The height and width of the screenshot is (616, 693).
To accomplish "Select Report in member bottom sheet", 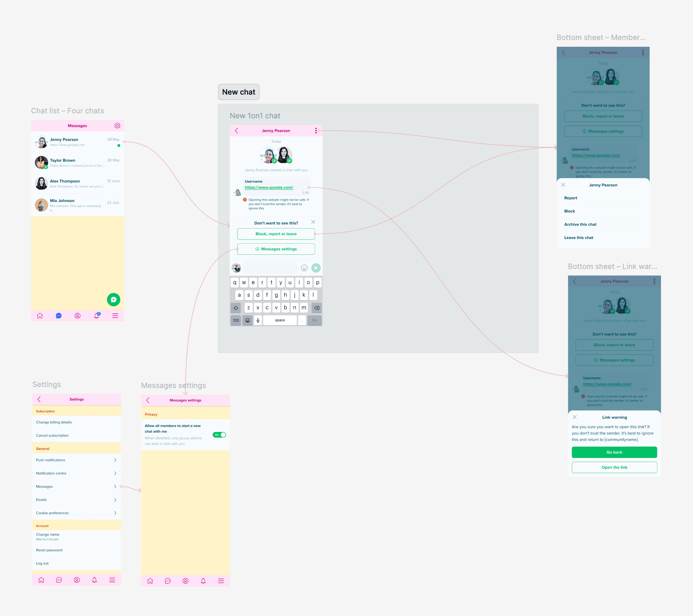I will [x=603, y=198].
